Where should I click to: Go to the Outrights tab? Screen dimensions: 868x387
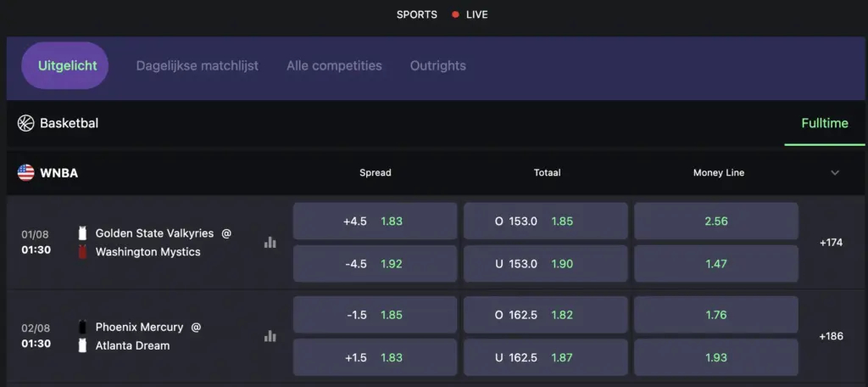pyautogui.click(x=438, y=65)
